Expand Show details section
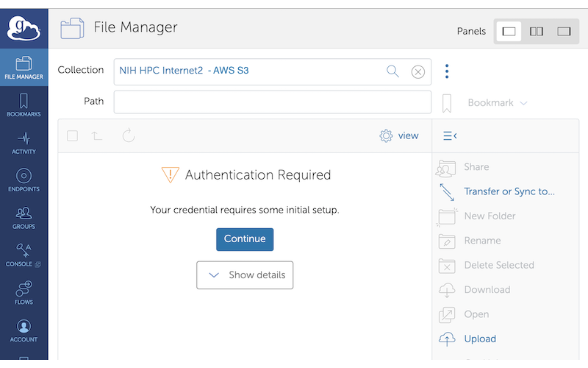The height and width of the screenshot is (368, 588). (x=245, y=275)
